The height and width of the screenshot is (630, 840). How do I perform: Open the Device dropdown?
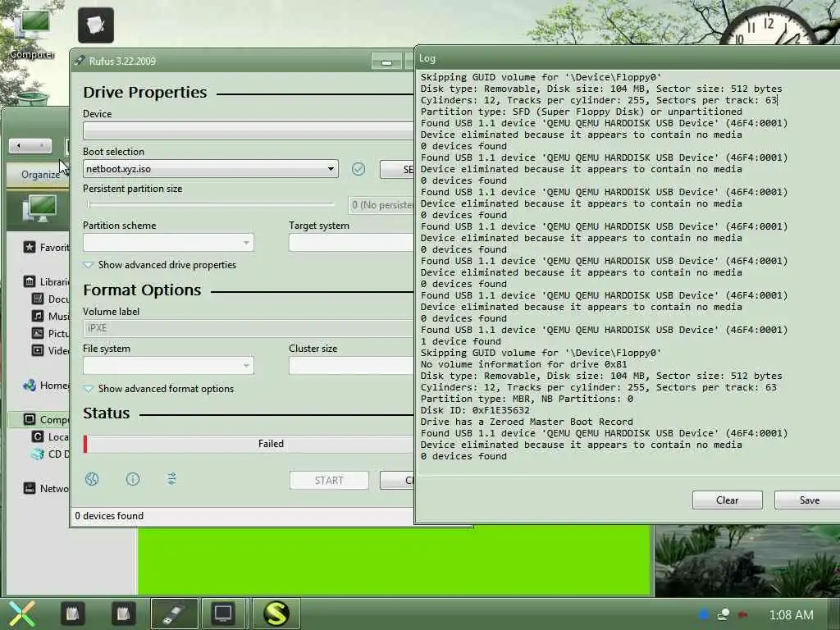[249, 130]
